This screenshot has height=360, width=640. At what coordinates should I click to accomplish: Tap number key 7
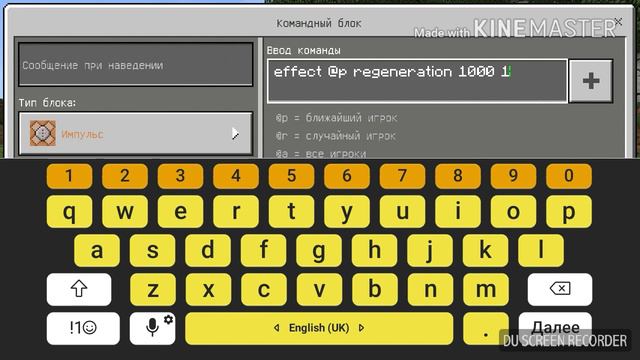[402, 176]
